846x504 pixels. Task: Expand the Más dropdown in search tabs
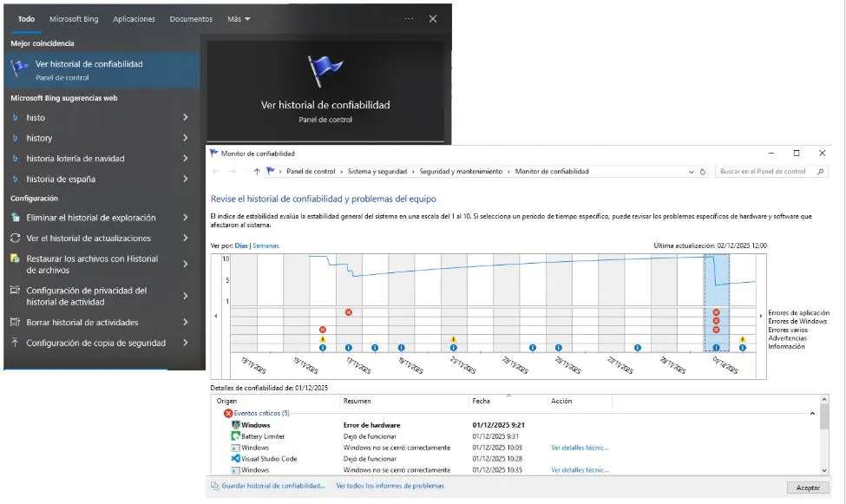(239, 19)
